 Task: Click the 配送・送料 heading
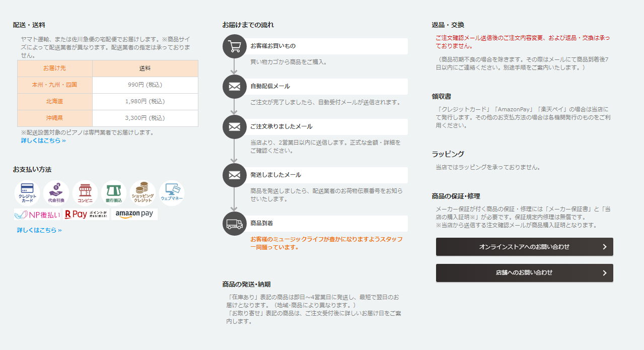(29, 25)
